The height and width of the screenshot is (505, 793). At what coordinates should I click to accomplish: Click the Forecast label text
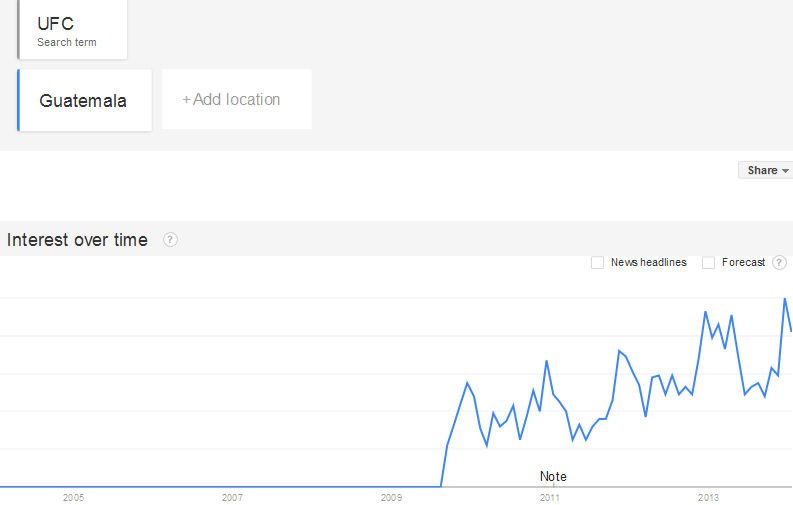(x=743, y=263)
